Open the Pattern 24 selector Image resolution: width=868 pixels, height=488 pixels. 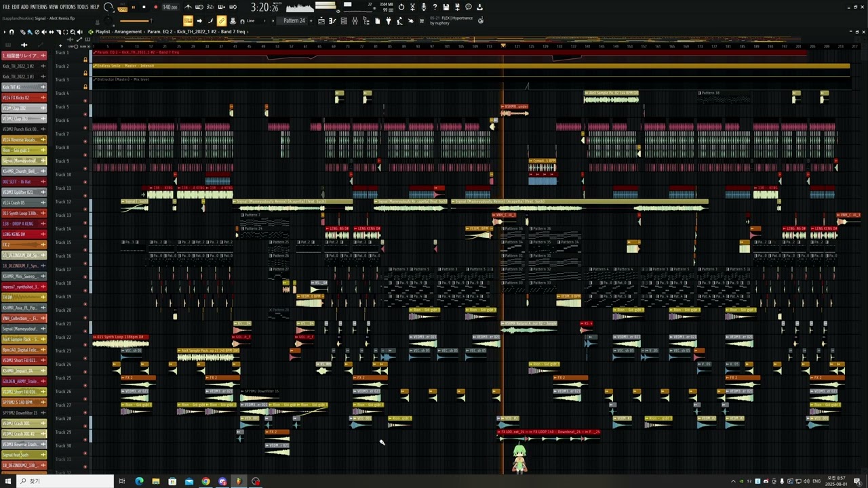(292, 21)
